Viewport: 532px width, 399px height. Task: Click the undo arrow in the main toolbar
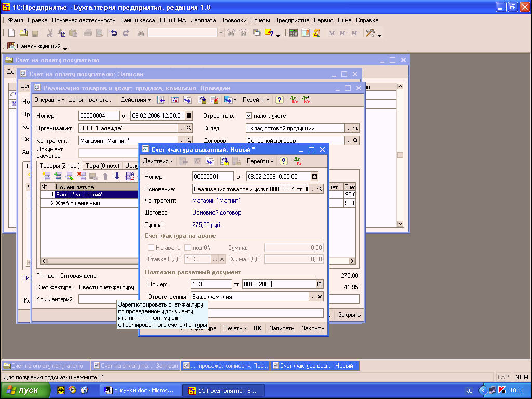pyautogui.click(x=114, y=33)
